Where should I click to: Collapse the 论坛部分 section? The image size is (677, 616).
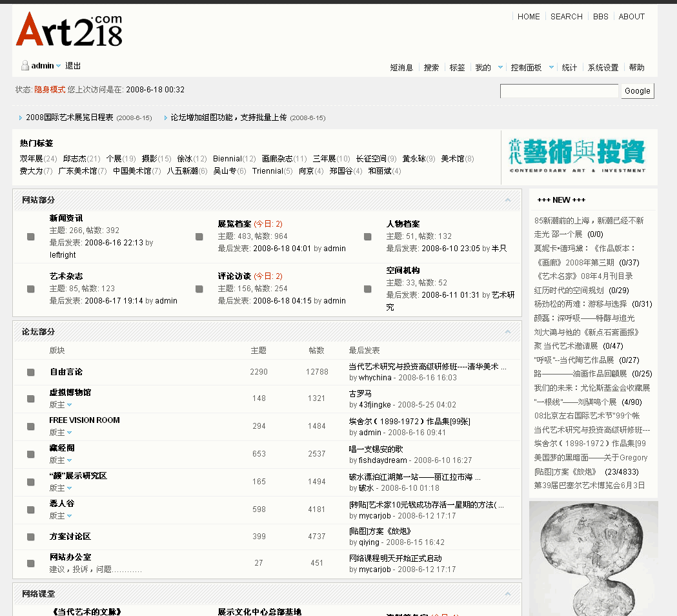[508, 332]
